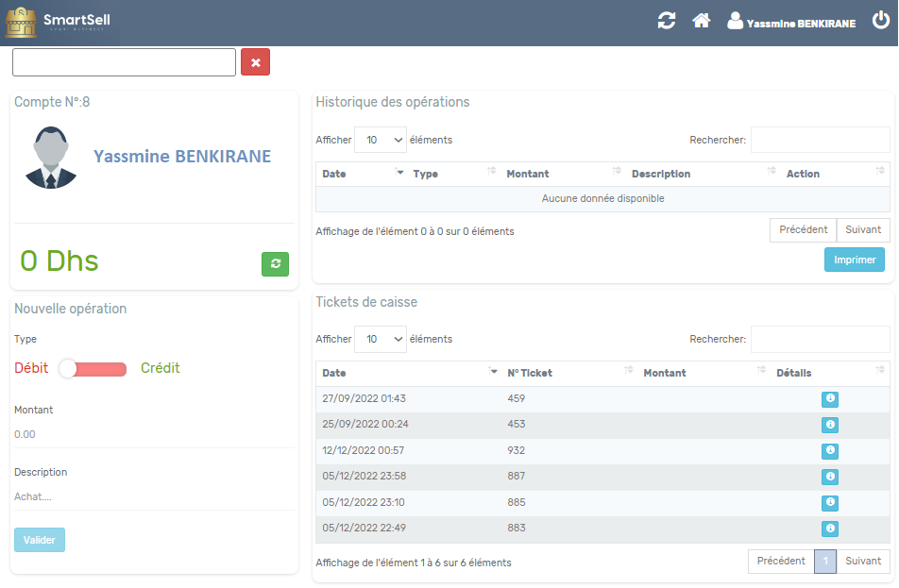The height and width of the screenshot is (588, 899).
Task: Click the date 05/12/2022 23:10
Action: tap(364, 502)
